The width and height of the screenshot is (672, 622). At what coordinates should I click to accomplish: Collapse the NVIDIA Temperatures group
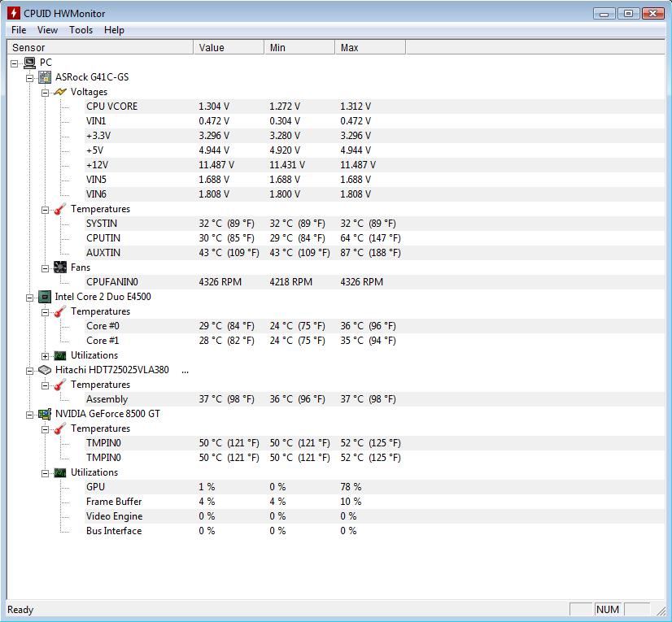(45, 429)
